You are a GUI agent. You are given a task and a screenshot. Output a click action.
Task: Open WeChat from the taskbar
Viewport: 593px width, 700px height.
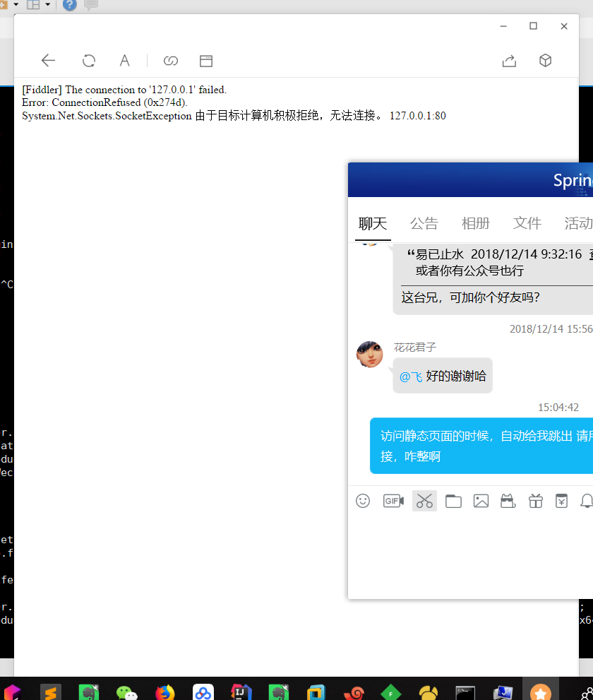click(127, 692)
